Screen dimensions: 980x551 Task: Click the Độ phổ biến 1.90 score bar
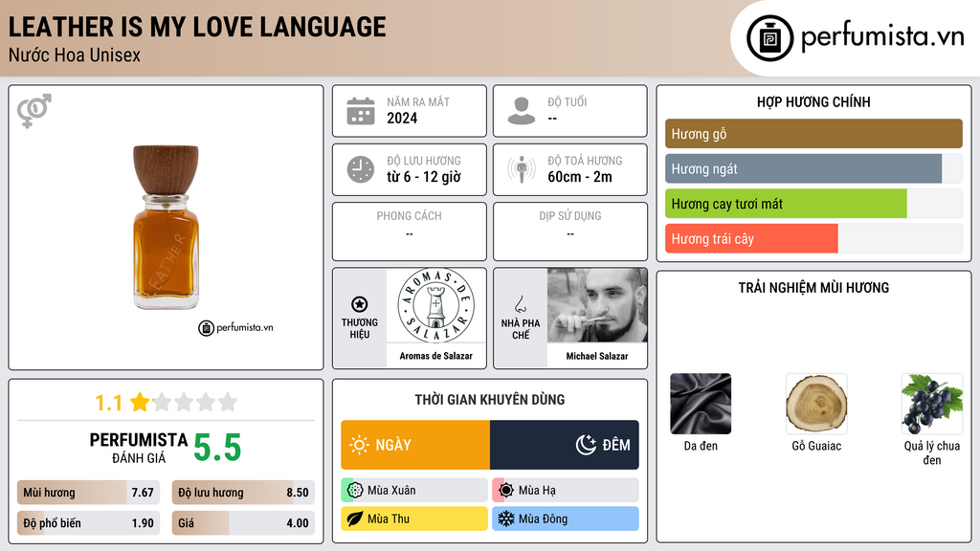pyautogui.click(x=88, y=523)
